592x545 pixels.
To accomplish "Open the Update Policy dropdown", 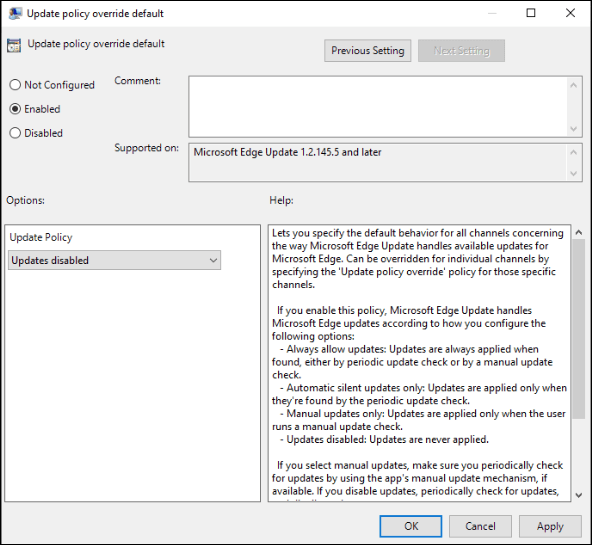I will [x=114, y=260].
